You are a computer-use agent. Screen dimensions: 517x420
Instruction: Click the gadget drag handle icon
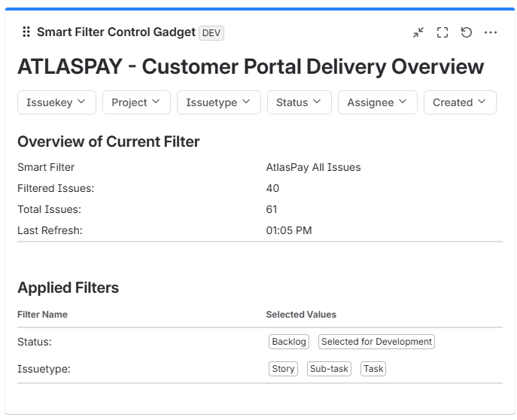point(26,32)
